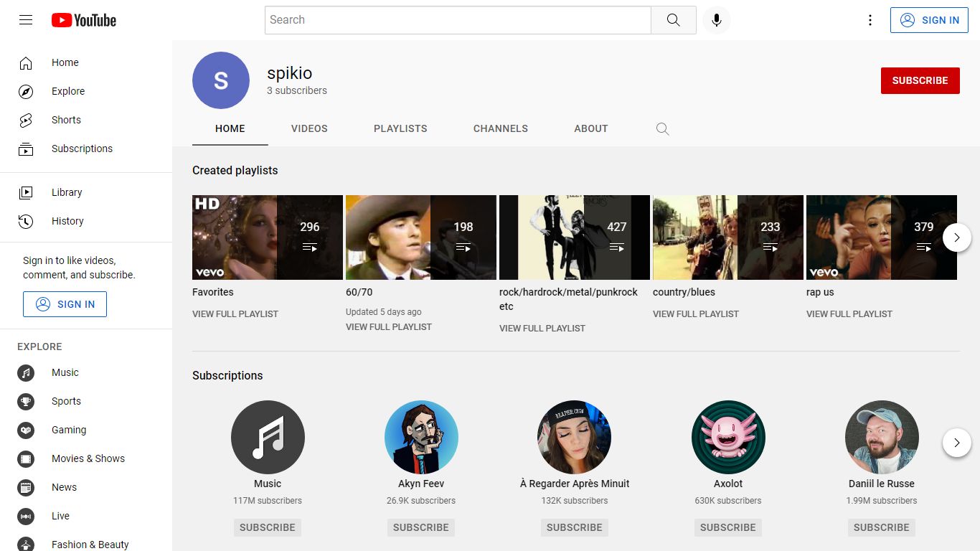Click the Shorts icon in sidebar
Image resolution: width=980 pixels, height=551 pixels.
point(26,120)
